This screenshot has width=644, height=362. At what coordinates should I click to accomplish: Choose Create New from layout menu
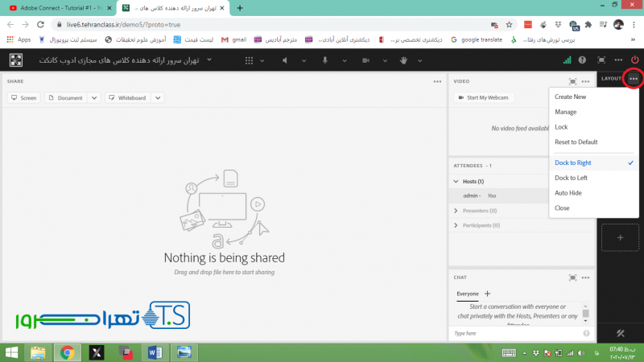pyautogui.click(x=570, y=97)
